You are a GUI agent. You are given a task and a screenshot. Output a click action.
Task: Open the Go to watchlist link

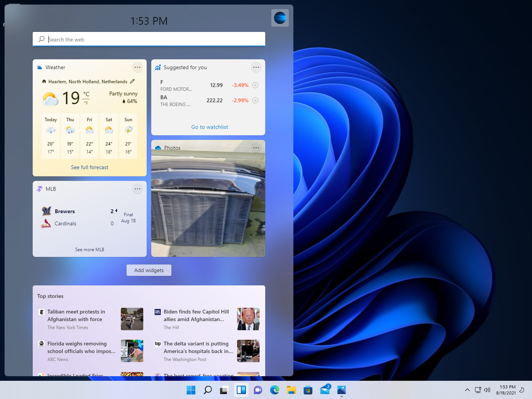pos(209,127)
